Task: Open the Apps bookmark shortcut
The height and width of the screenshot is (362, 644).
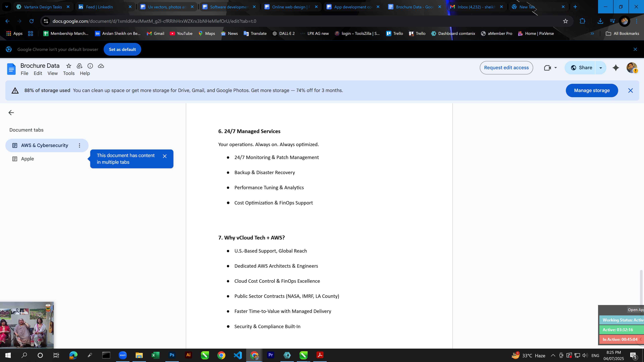Action: [14, 34]
